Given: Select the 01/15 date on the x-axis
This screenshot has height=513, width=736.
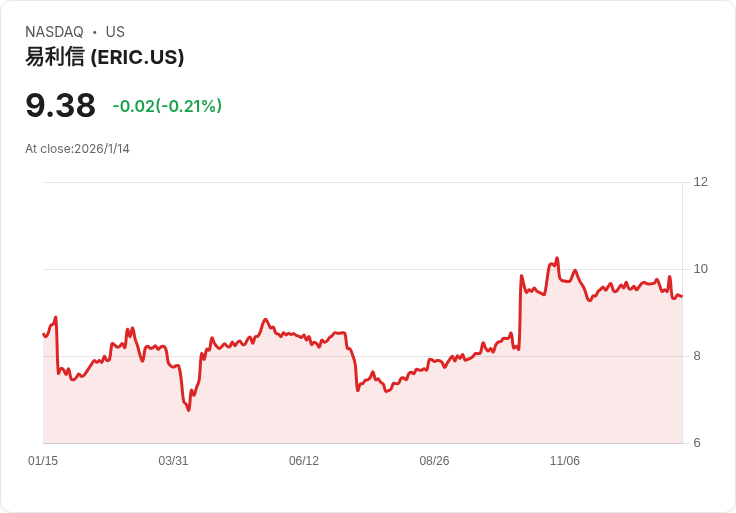Looking at the screenshot, I should click(43, 461).
